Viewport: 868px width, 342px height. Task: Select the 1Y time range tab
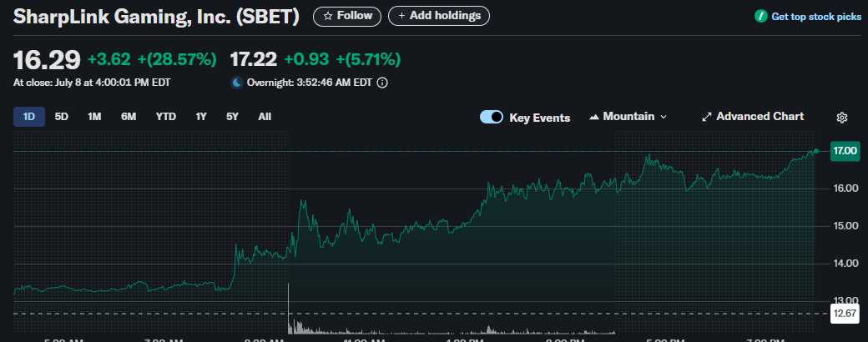click(201, 117)
